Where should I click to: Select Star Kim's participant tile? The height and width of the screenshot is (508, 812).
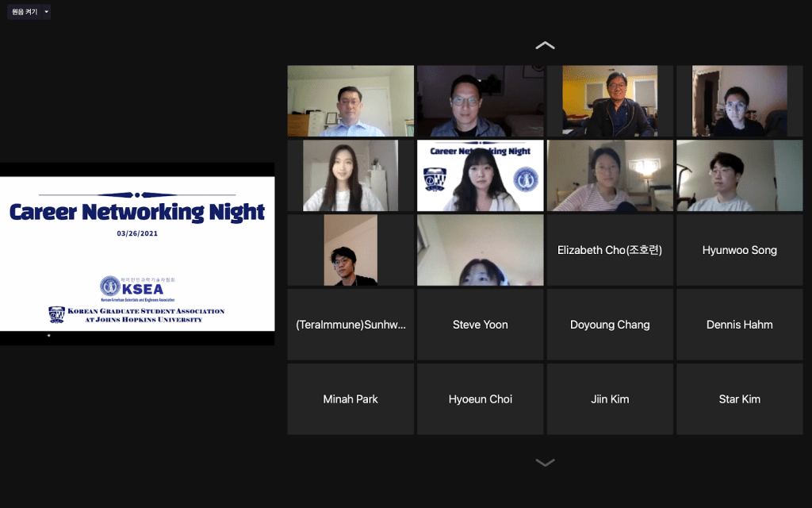(x=739, y=399)
